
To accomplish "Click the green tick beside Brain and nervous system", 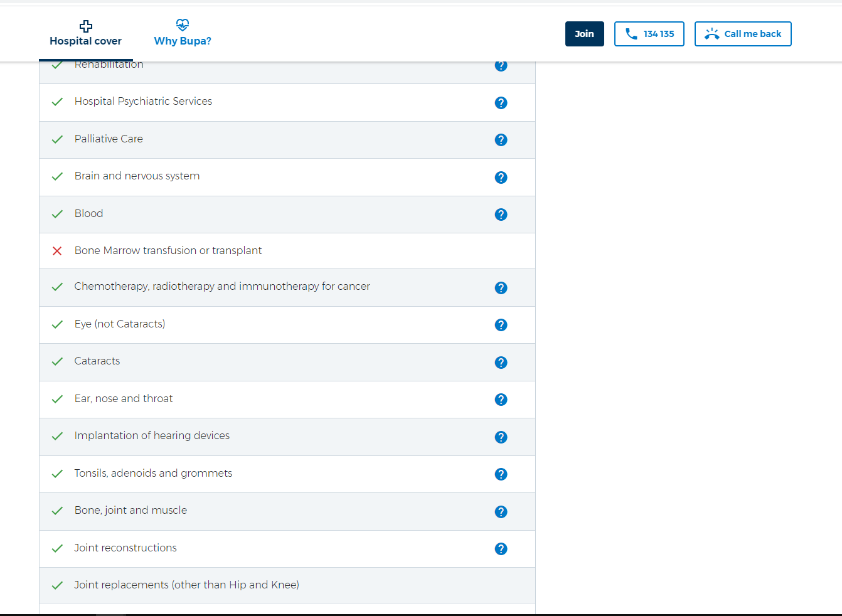I will (57, 176).
